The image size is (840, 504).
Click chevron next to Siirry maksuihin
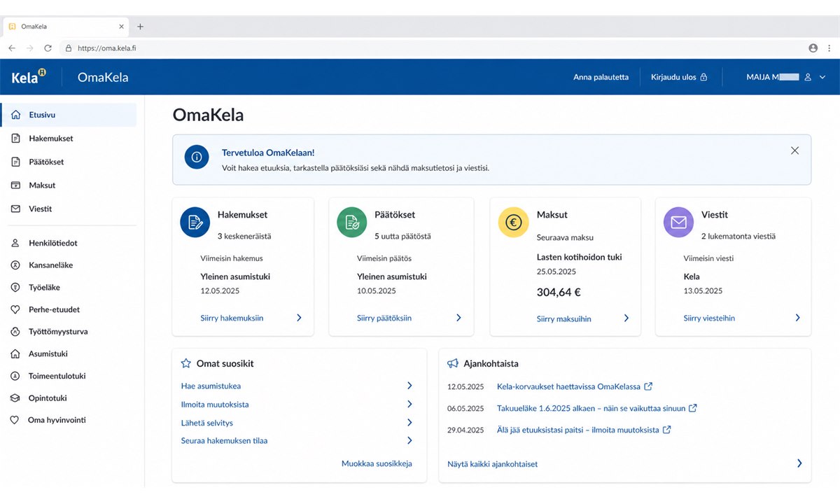[x=626, y=318]
